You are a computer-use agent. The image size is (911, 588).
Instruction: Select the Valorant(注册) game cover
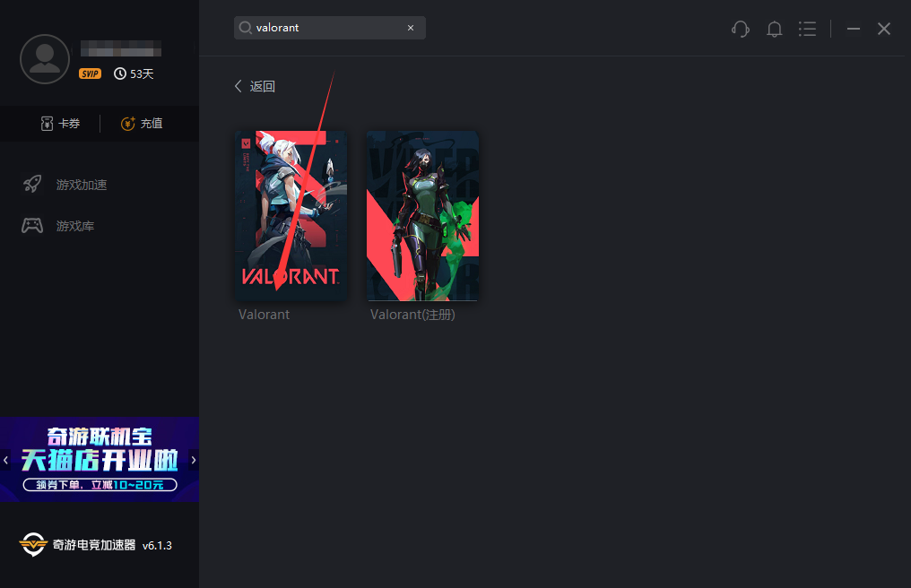tap(422, 215)
